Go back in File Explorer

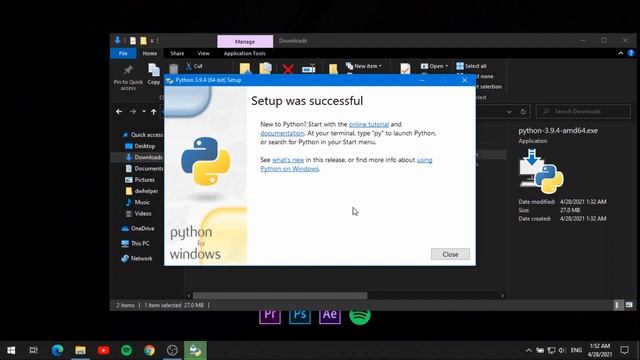click(x=119, y=111)
